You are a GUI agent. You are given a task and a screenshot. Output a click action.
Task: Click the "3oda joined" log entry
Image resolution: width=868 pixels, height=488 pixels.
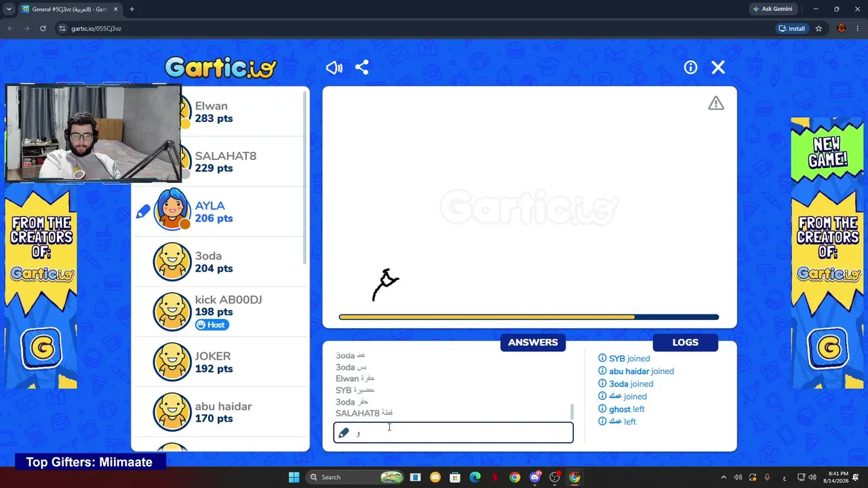point(626,384)
